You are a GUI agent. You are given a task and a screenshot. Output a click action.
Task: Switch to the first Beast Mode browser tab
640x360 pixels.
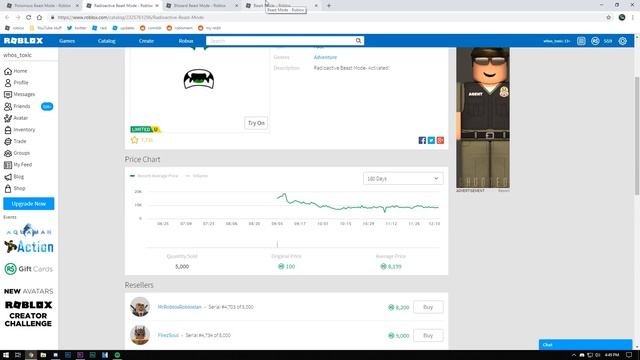[x=43, y=6]
